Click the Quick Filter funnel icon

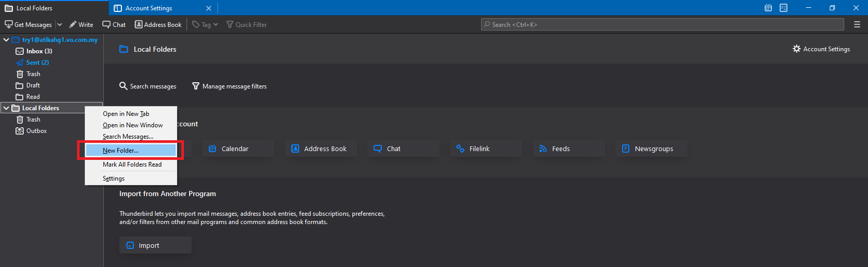[230, 24]
